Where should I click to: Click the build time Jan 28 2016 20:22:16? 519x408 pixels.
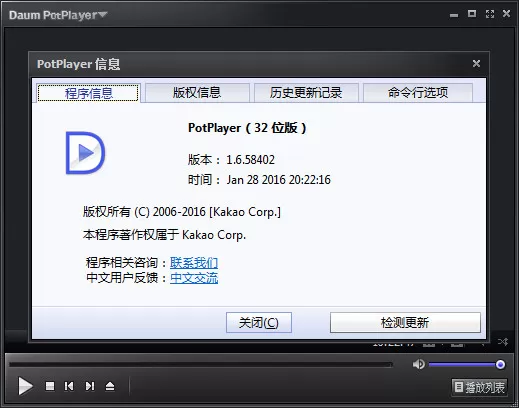point(279,180)
